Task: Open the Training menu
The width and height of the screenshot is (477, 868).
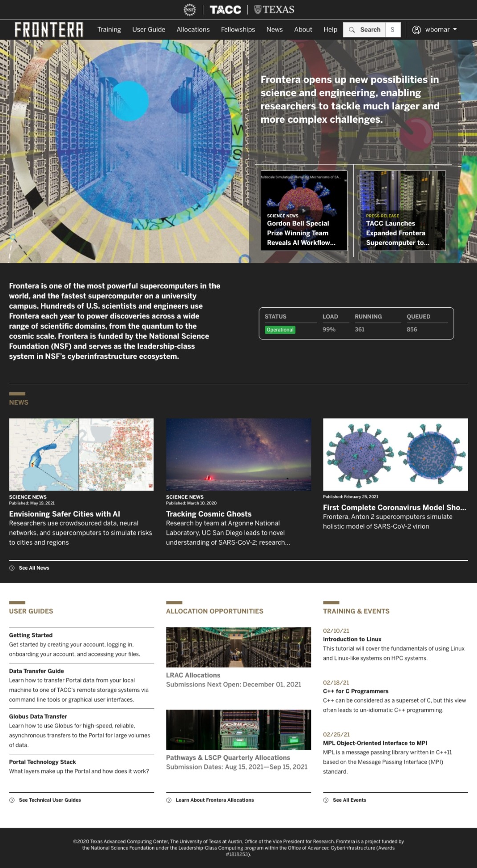Action: [109, 29]
